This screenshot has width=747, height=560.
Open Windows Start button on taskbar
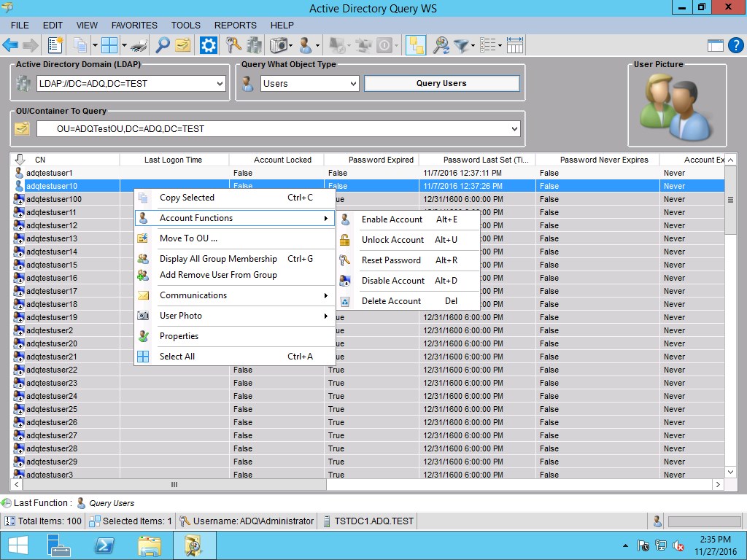pyautogui.click(x=18, y=545)
